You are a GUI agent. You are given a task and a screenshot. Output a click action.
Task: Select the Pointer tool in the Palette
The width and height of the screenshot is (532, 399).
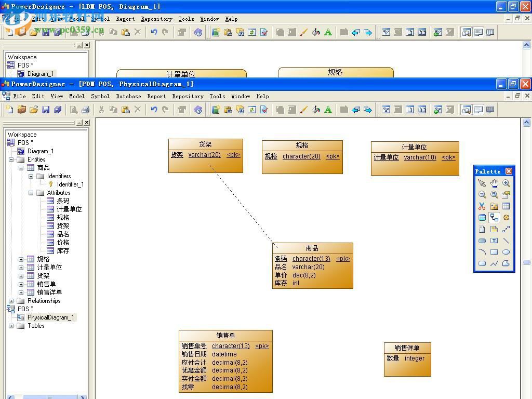[482, 183]
